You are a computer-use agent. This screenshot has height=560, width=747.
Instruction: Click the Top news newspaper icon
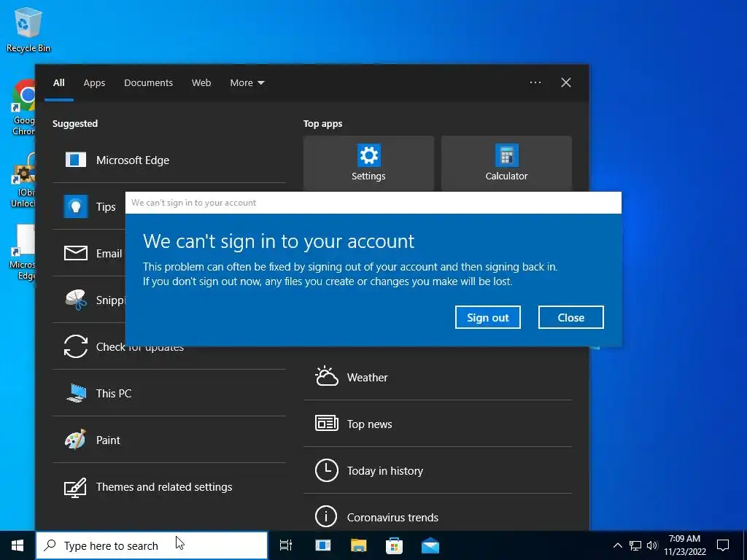[x=327, y=423]
